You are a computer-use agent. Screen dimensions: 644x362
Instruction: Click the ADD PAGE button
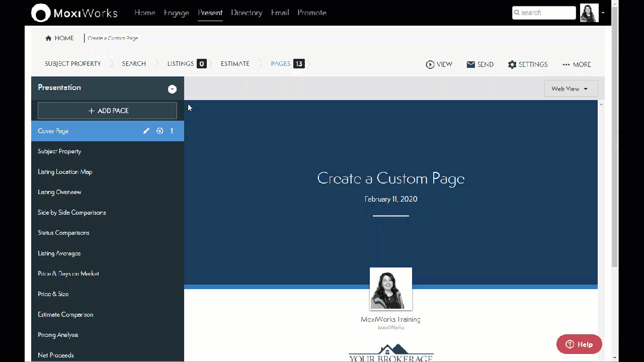(x=107, y=111)
